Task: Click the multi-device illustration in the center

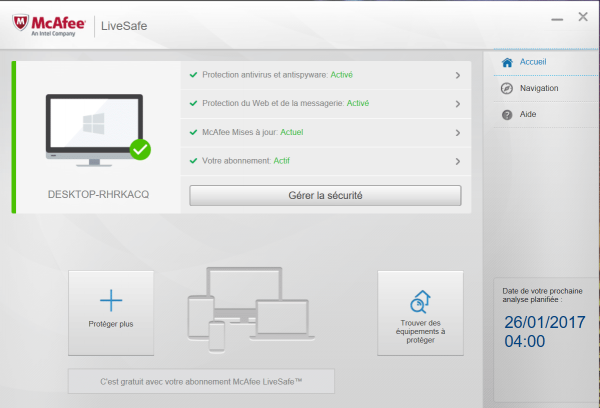Action: 251,309
